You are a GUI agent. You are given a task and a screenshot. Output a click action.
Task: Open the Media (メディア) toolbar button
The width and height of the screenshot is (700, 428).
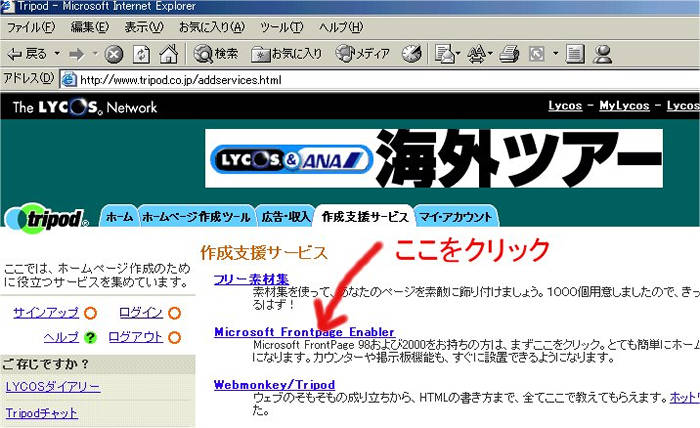(362, 54)
